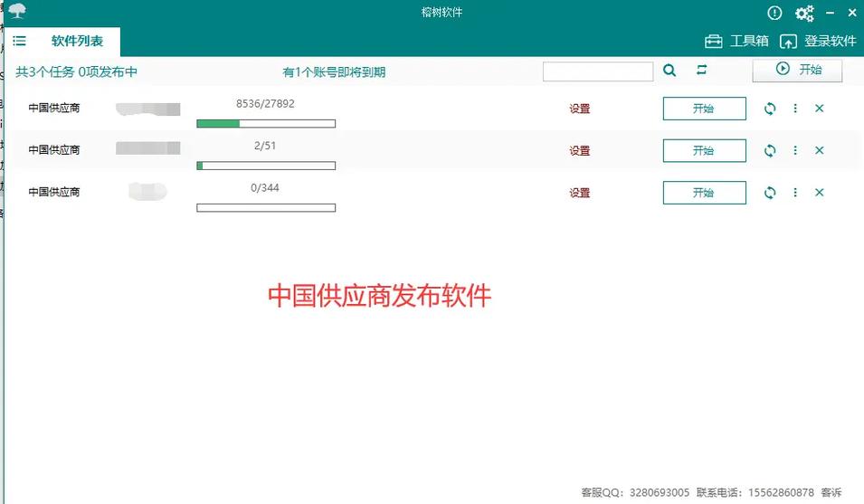Minimize the 榕树软件 window
The width and height of the screenshot is (864, 504).
[830, 13]
